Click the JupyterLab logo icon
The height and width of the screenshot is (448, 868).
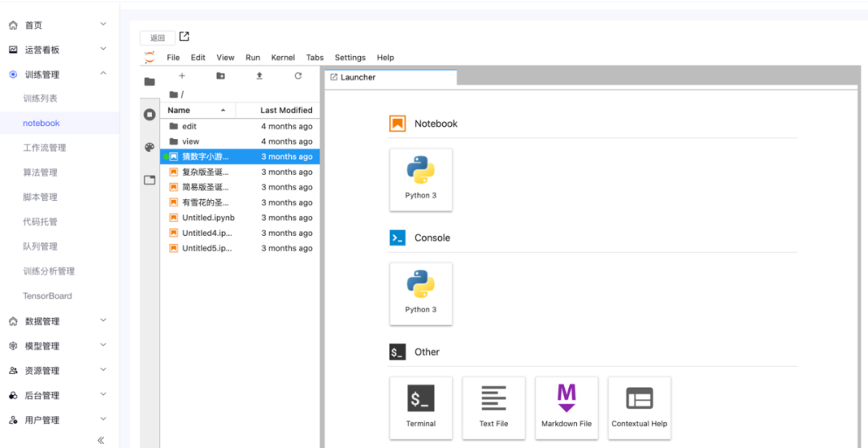tap(149, 57)
